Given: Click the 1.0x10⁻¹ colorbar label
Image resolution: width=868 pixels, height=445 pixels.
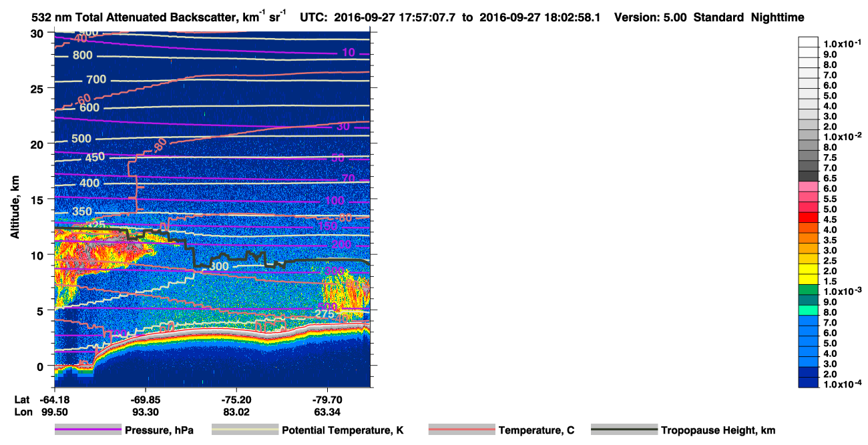Looking at the screenshot, I should [843, 43].
